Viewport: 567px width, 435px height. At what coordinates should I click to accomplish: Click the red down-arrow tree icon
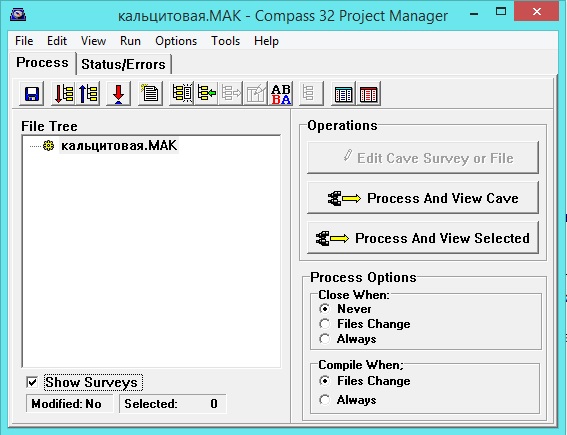[x=63, y=94]
